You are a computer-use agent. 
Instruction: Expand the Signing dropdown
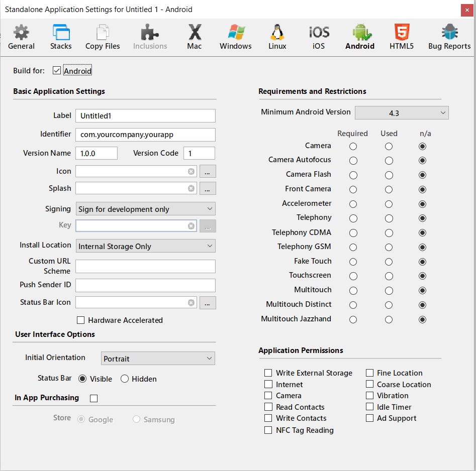145,209
